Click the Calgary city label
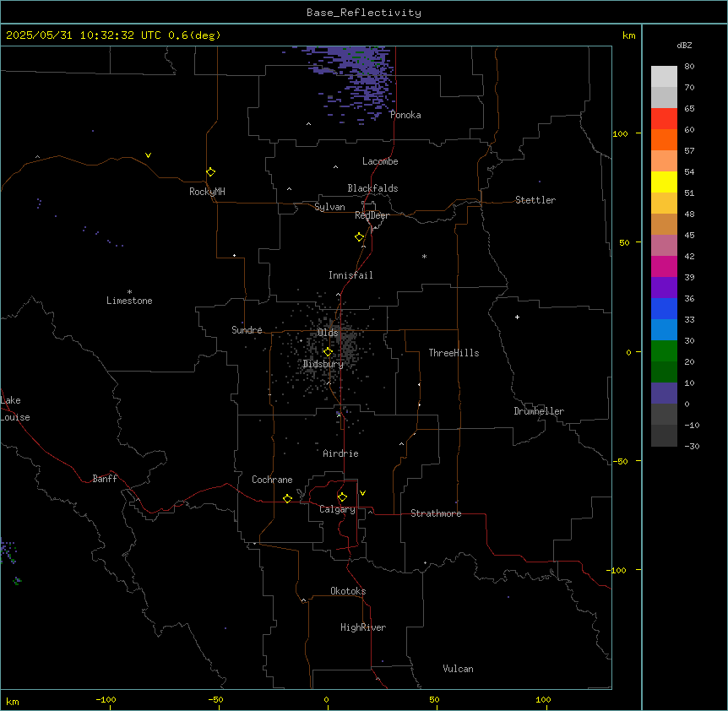728x711 pixels. pos(337,509)
